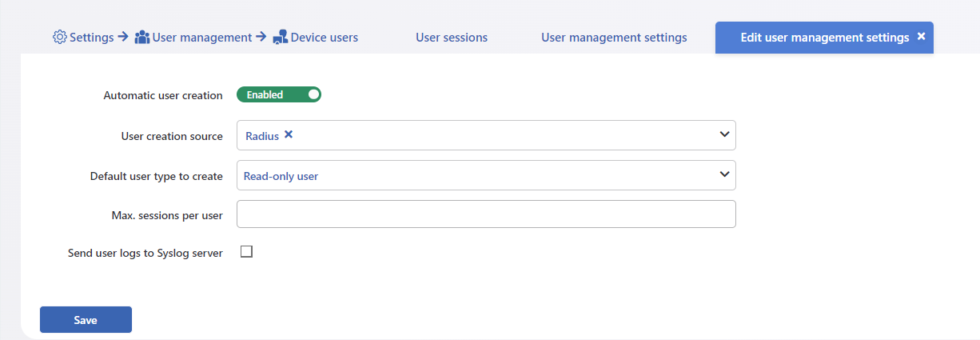Viewport: 980px width, 340px height.
Task: Close the Edit user management settings tab
Action: tap(921, 37)
